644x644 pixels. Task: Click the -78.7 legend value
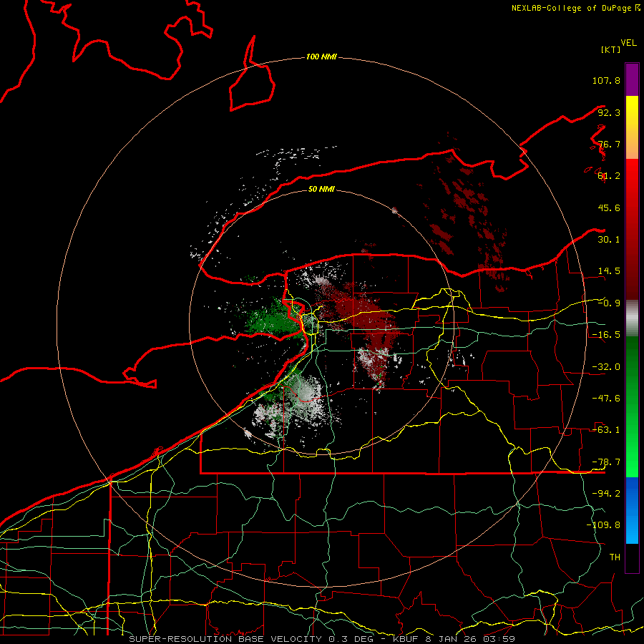pos(606,462)
